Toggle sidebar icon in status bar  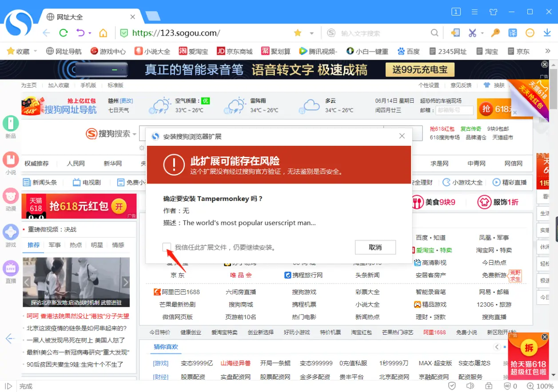[8, 386]
